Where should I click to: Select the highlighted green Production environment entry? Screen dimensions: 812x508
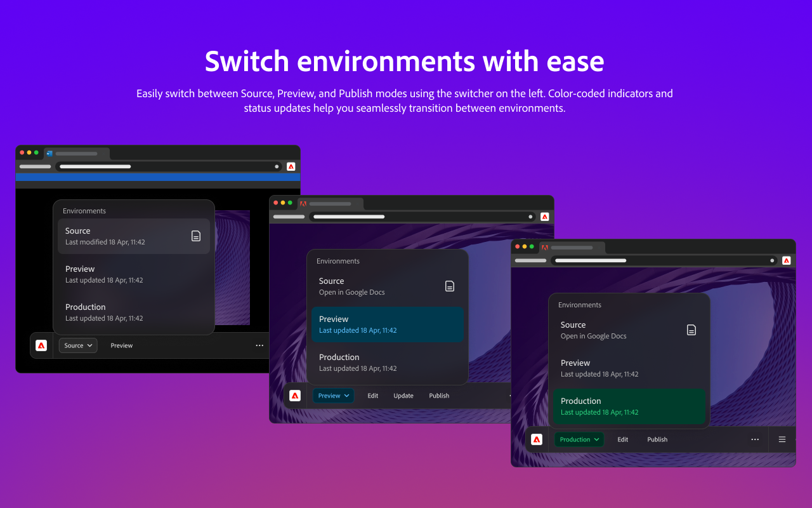tap(629, 406)
